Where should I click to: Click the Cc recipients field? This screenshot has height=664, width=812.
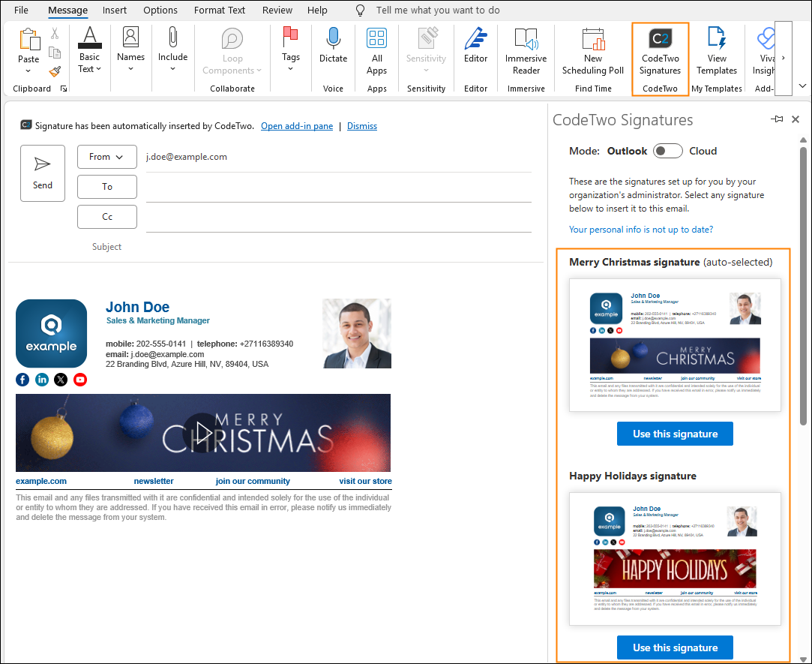339,217
